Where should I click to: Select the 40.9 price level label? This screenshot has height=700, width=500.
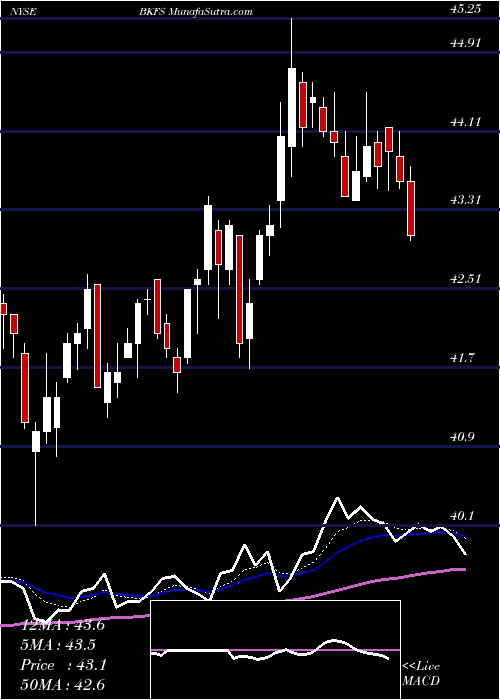tap(462, 436)
